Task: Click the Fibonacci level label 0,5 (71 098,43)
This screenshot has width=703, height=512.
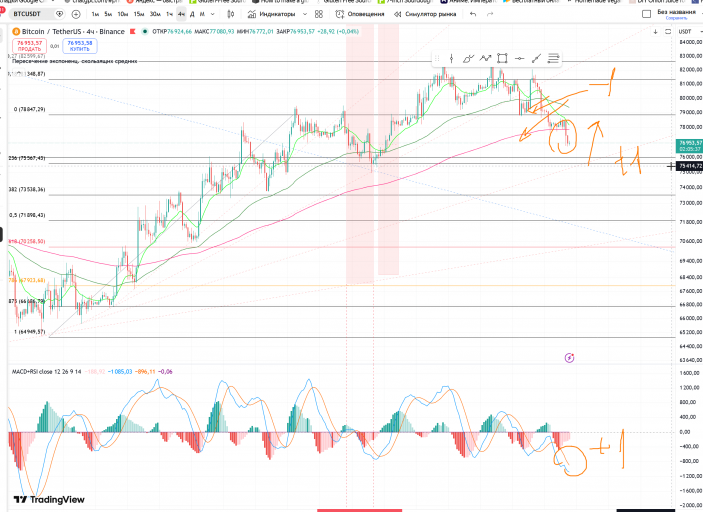Action: [x=27, y=216]
